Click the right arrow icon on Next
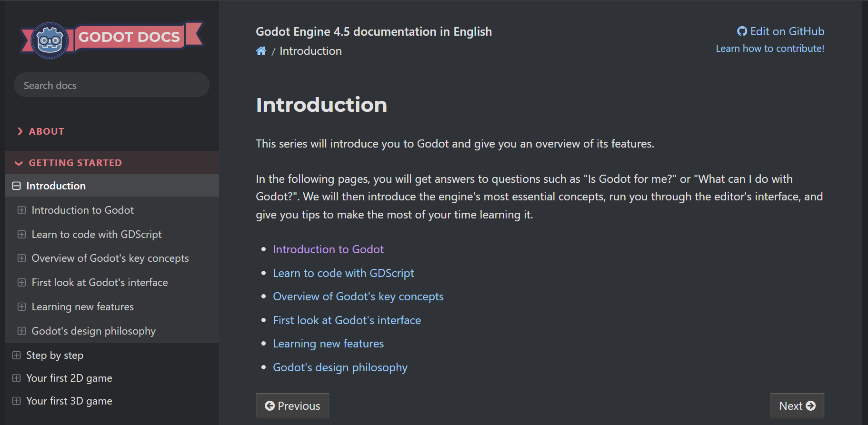The height and width of the screenshot is (425, 868). (x=810, y=406)
